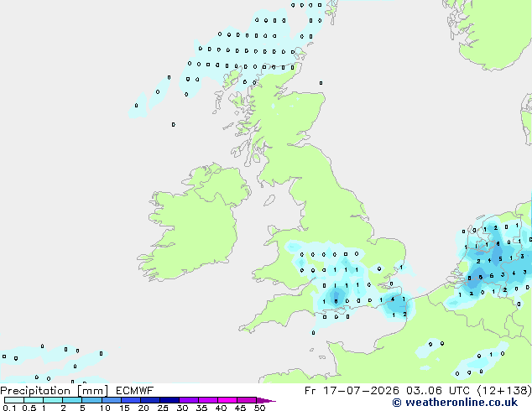Viewport: 532px width, 411px height.
Task: Click the "0.1" legend scale number
Action: tap(9, 408)
